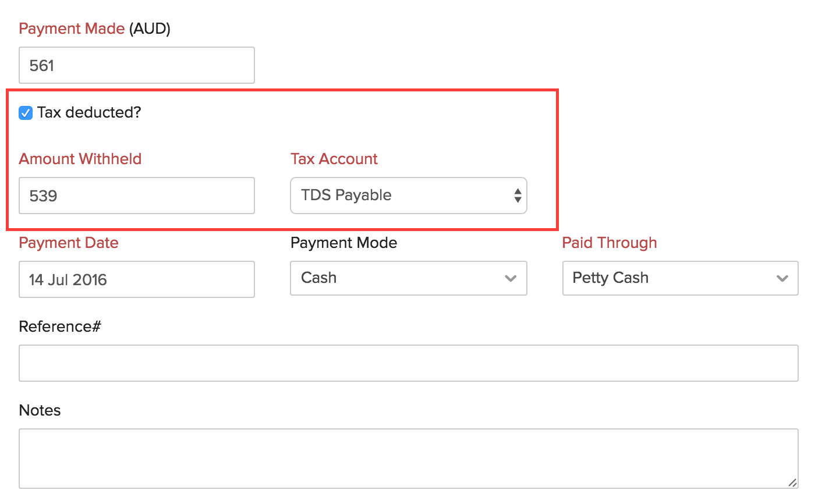Screen dimensions: 836x504
Task: Click into the Reference# text box
Action: click(408, 363)
